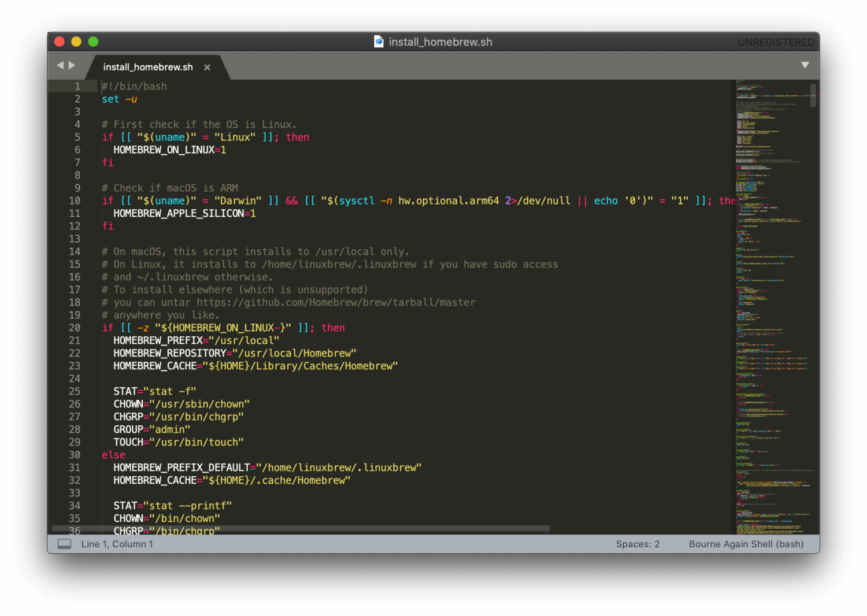Click the left tab navigation arrow

pyautogui.click(x=60, y=65)
